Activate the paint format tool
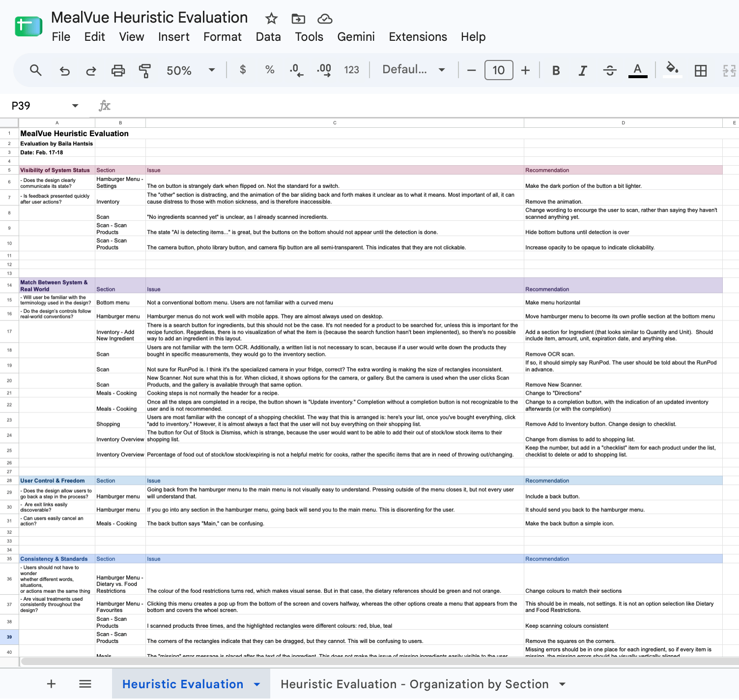 [144, 71]
